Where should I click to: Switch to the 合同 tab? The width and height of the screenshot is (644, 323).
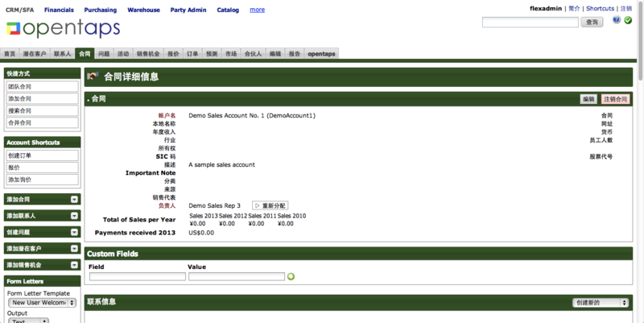pos(85,54)
